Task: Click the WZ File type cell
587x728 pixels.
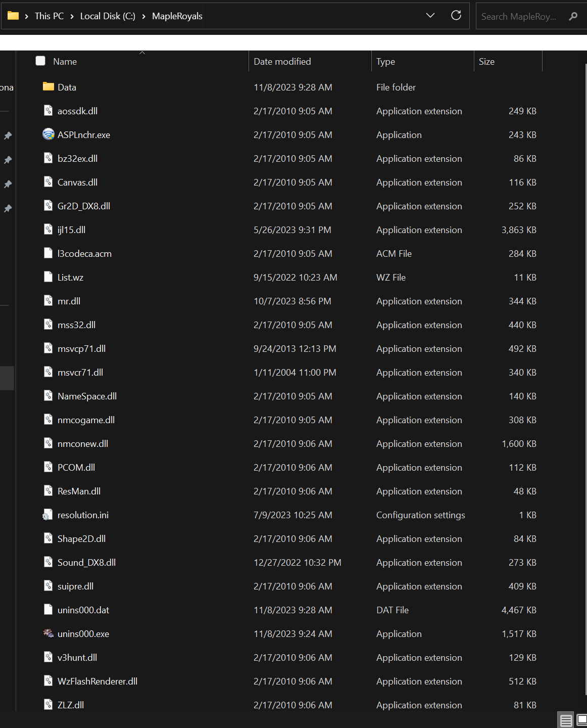Action: (x=391, y=278)
